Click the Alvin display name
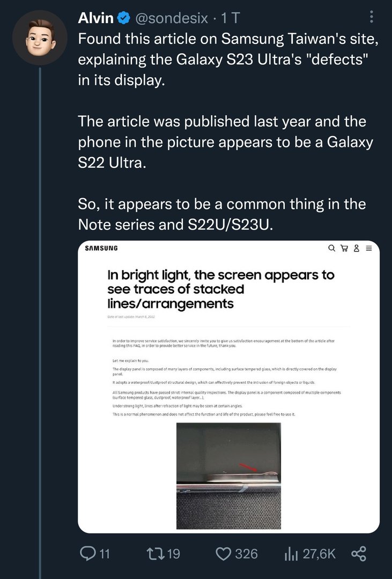Image resolution: width=392 pixels, height=579 pixels. coord(95,18)
